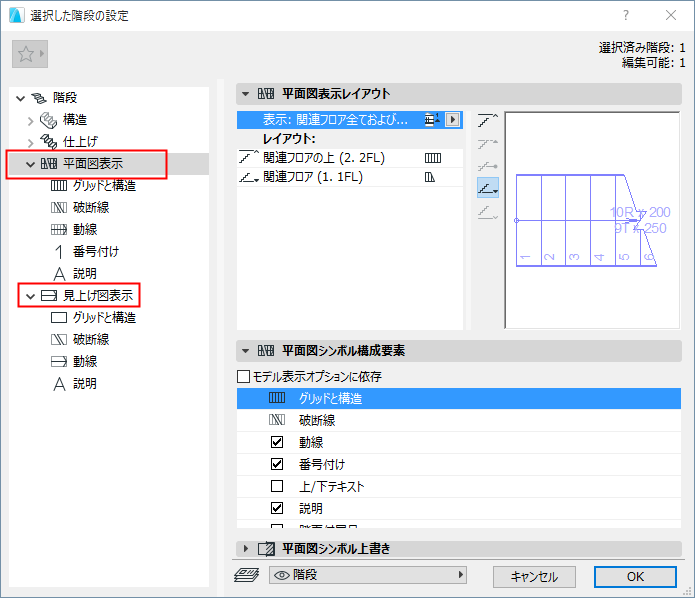Expand the 仕上げ tree node chevron
This screenshot has height=598, width=695.
pos(30,143)
